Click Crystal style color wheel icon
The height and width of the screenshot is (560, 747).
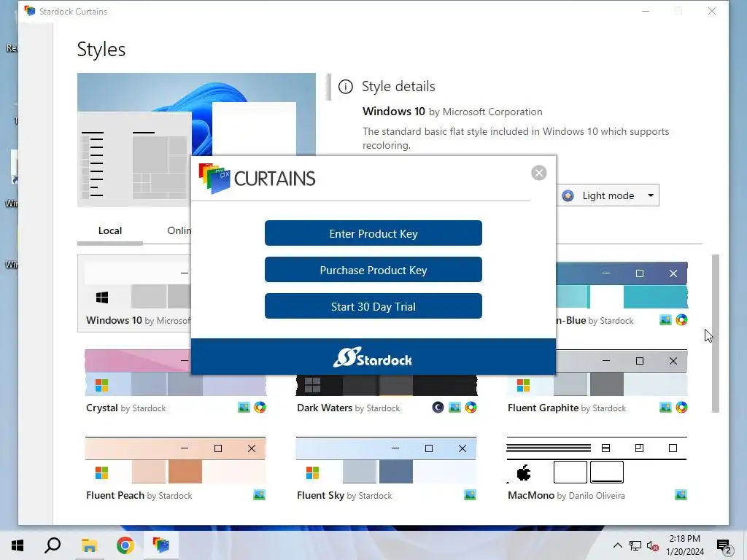coord(260,407)
